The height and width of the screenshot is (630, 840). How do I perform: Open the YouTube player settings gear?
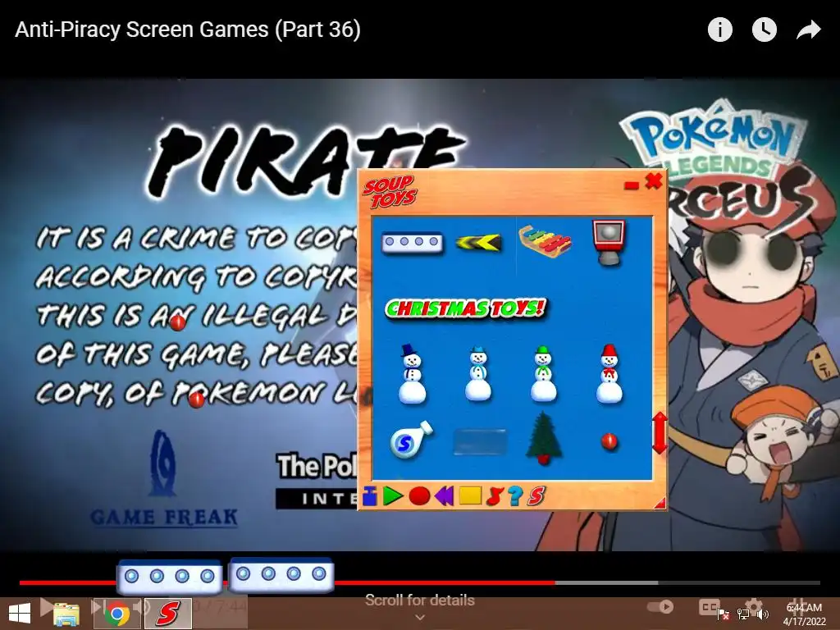coord(753,606)
